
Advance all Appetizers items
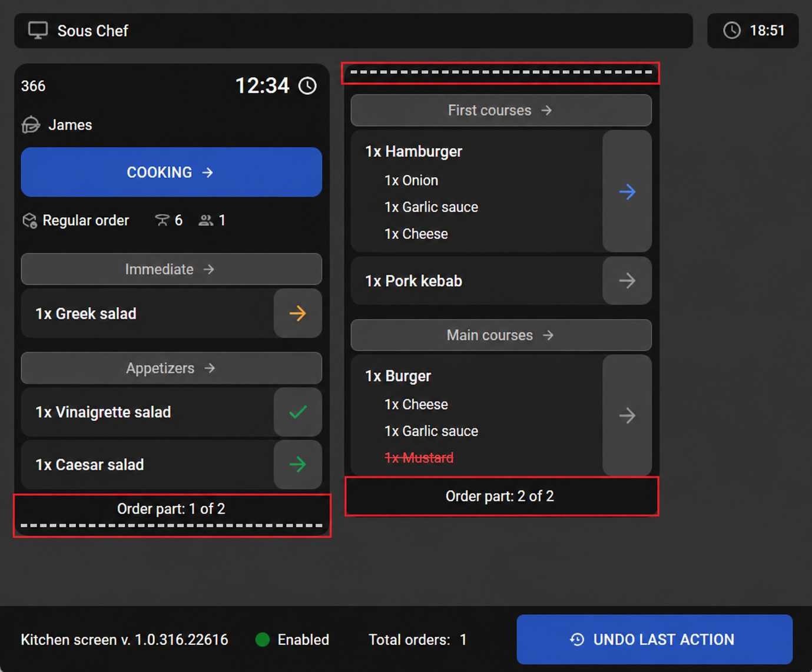tap(171, 368)
